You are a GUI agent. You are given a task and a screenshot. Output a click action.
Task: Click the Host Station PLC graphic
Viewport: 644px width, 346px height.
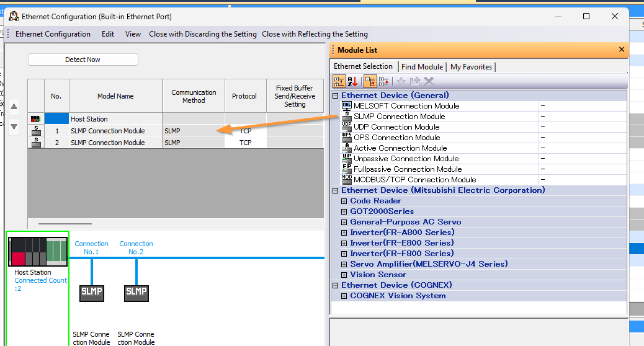coord(37,251)
